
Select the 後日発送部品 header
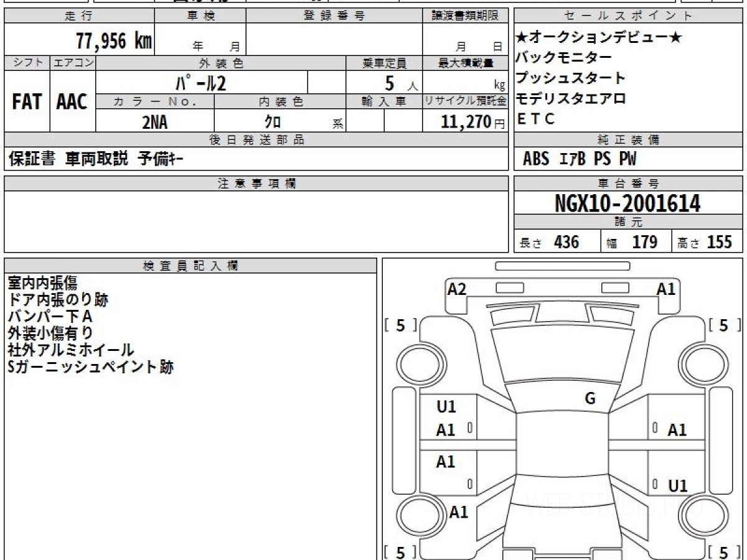pyautogui.click(x=256, y=140)
